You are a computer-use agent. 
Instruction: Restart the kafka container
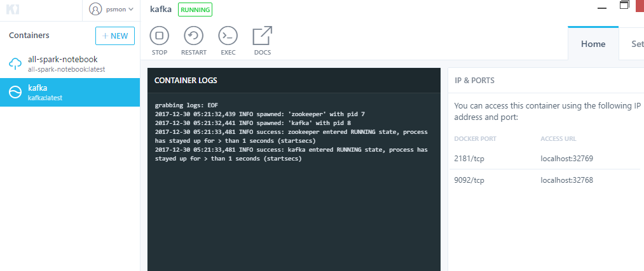click(193, 36)
